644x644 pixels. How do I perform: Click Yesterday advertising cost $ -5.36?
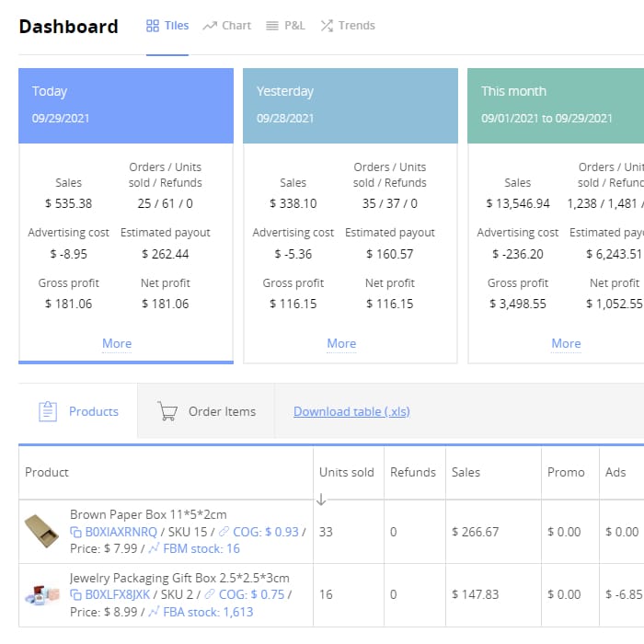(x=293, y=254)
